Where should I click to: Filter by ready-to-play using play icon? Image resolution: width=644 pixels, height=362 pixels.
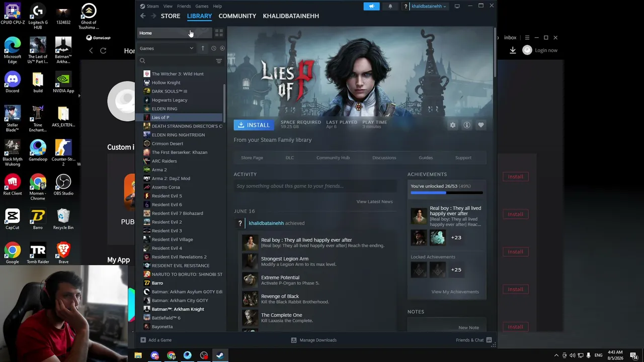click(222, 48)
